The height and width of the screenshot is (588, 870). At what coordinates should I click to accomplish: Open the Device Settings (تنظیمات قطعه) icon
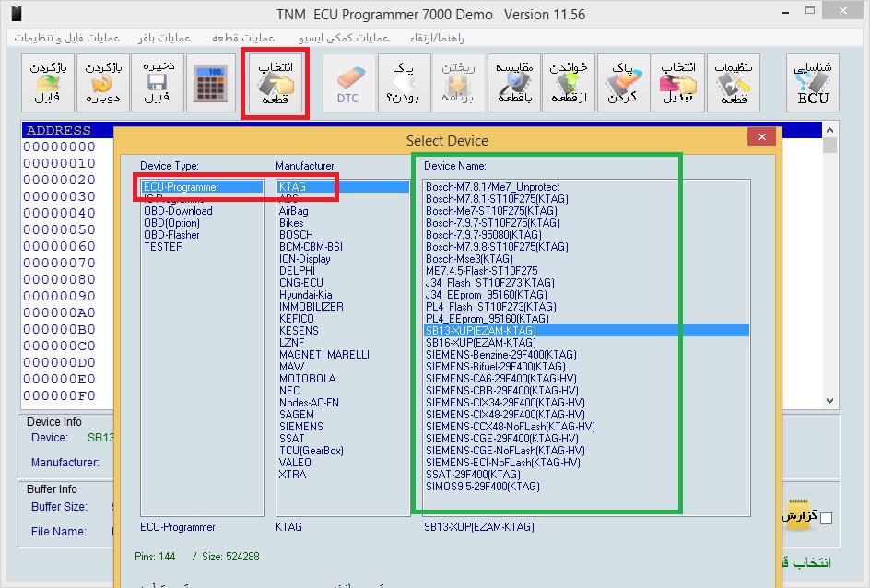(734, 83)
